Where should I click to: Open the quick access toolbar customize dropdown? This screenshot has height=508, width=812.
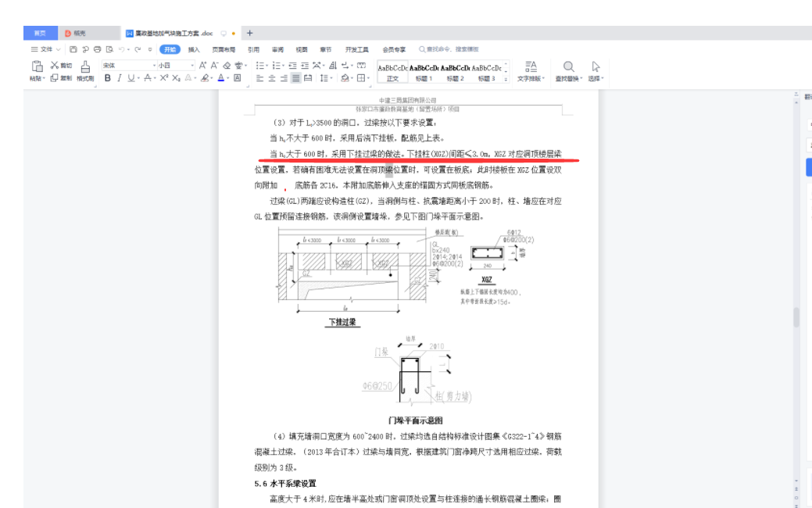[x=150, y=50]
